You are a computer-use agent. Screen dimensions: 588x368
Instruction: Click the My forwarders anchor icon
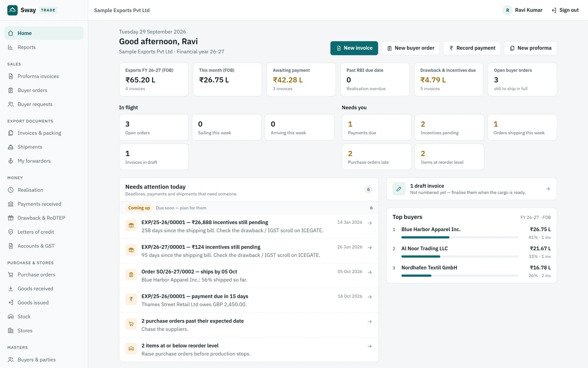[11, 161]
